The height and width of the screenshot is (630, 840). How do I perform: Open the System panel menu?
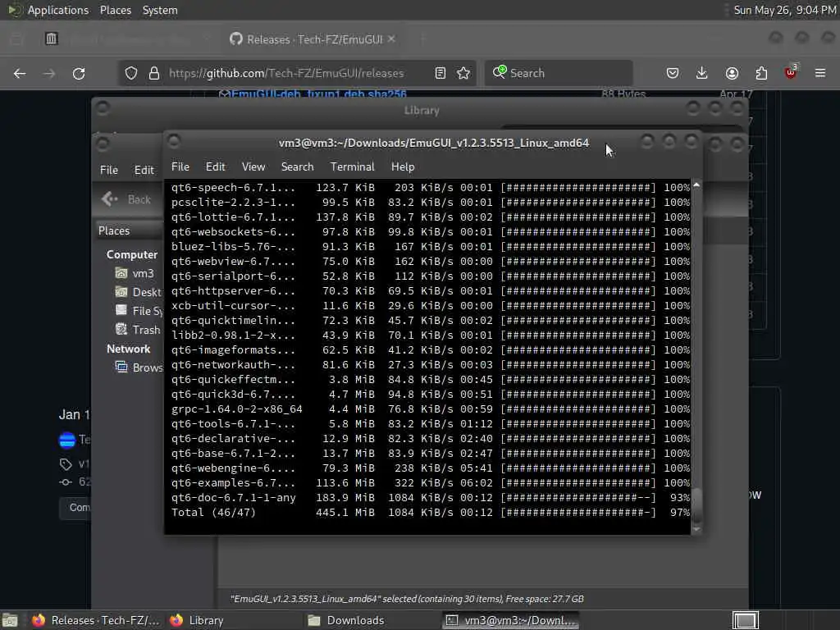160,10
